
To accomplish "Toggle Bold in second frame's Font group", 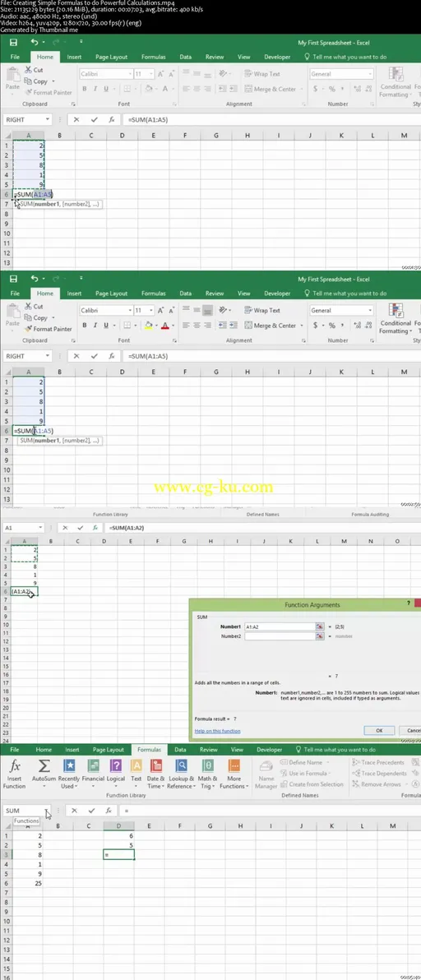I will pyautogui.click(x=85, y=326).
